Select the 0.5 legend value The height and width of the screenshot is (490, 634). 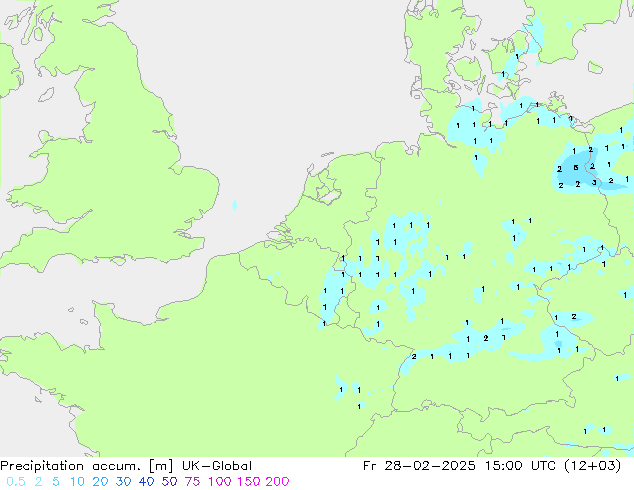[x=16, y=482]
